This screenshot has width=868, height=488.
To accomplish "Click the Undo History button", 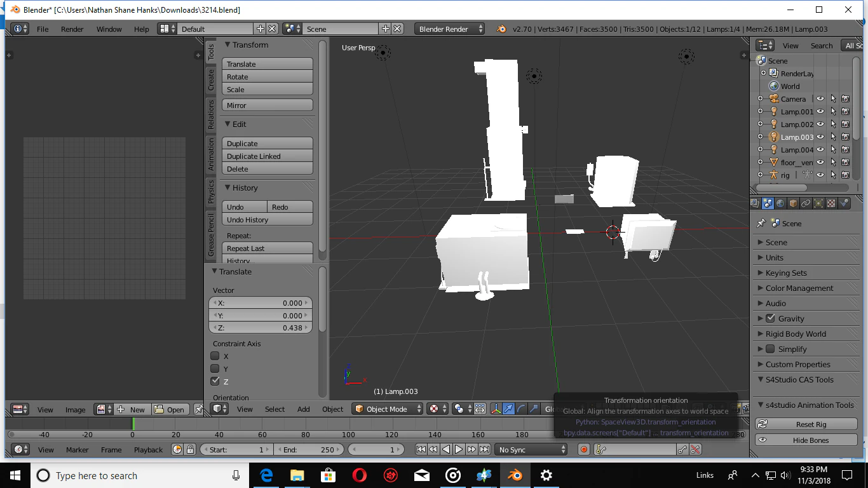I will pos(268,220).
